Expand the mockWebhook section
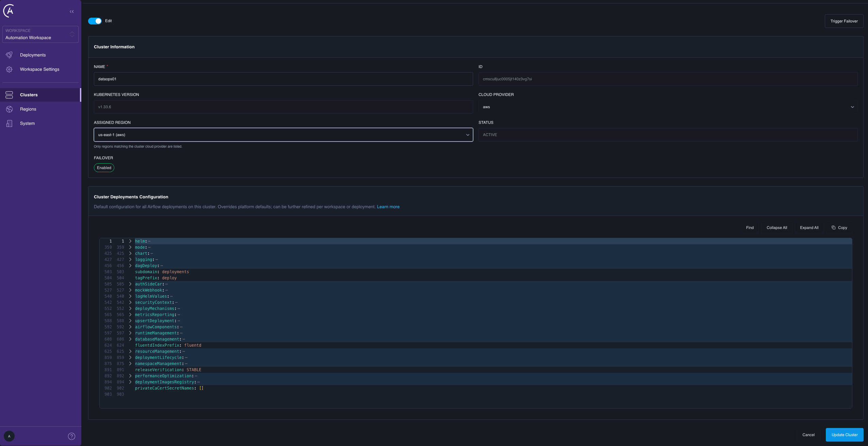The width and height of the screenshot is (868, 446). pos(130,290)
